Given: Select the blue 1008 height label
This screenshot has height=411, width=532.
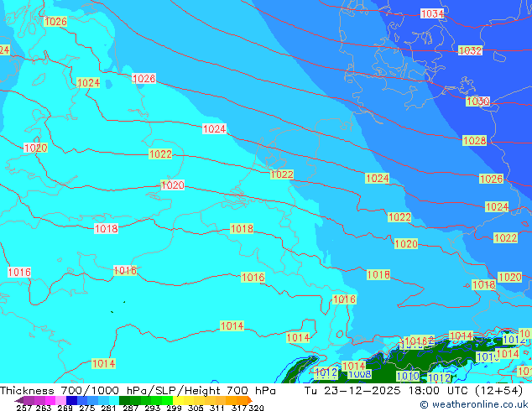Looking at the screenshot, I should coord(360,374).
